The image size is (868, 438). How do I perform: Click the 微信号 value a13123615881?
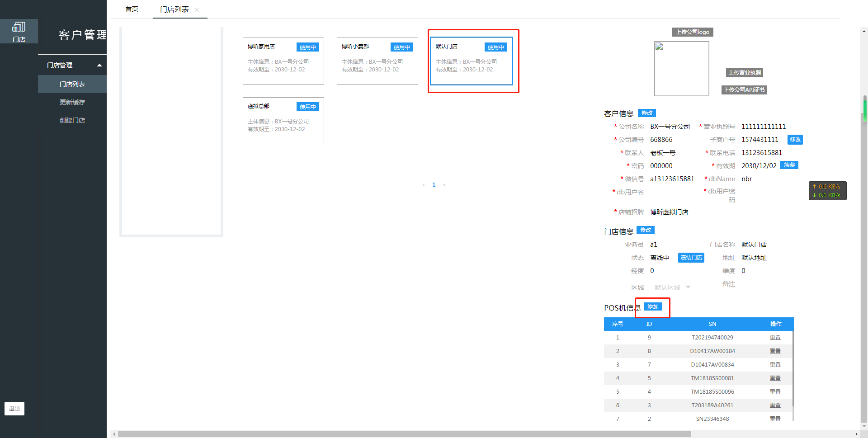click(x=672, y=179)
